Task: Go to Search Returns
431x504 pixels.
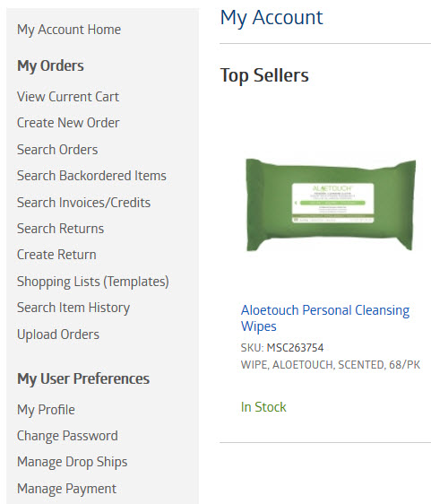Action: (x=60, y=229)
